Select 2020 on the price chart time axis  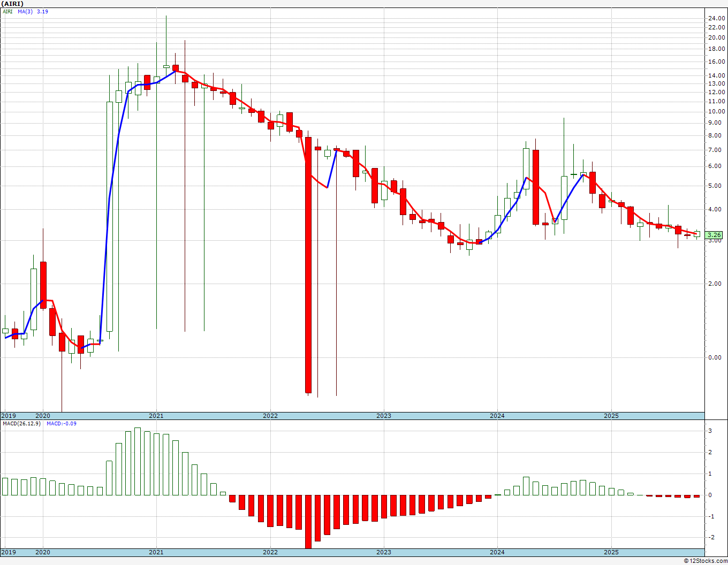point(43,416)
